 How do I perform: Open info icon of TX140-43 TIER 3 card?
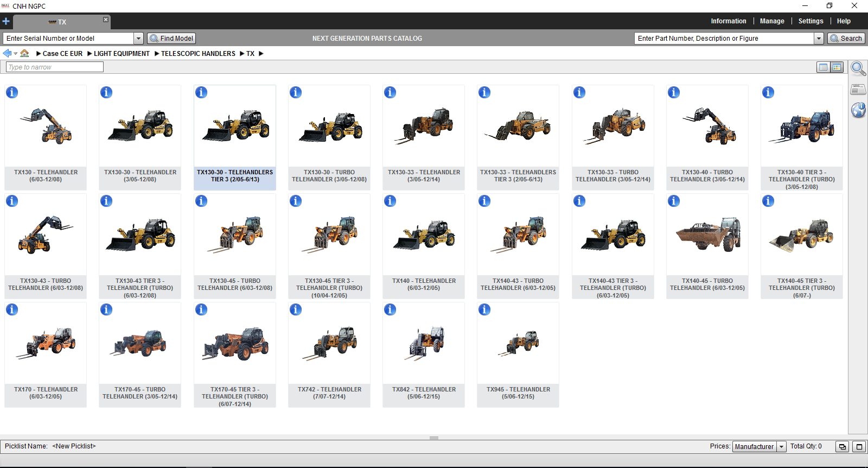click(579, 201)
